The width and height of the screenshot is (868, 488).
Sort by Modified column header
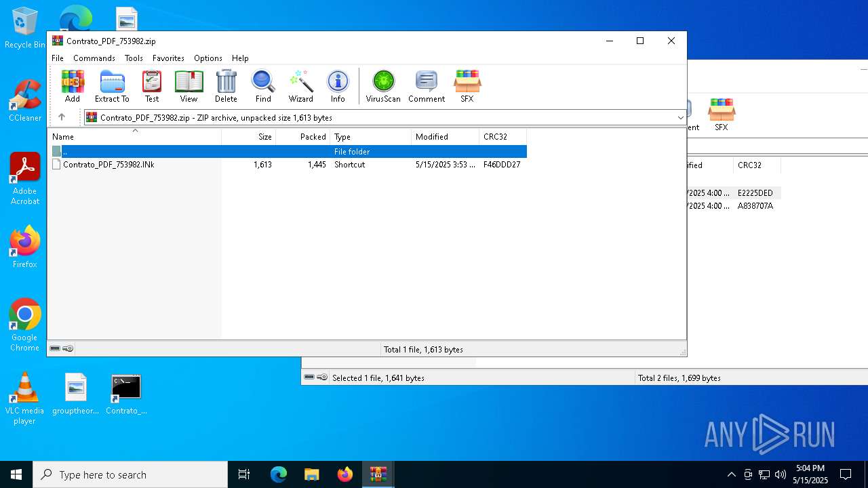pyautogui.click(x=445, y=137)
